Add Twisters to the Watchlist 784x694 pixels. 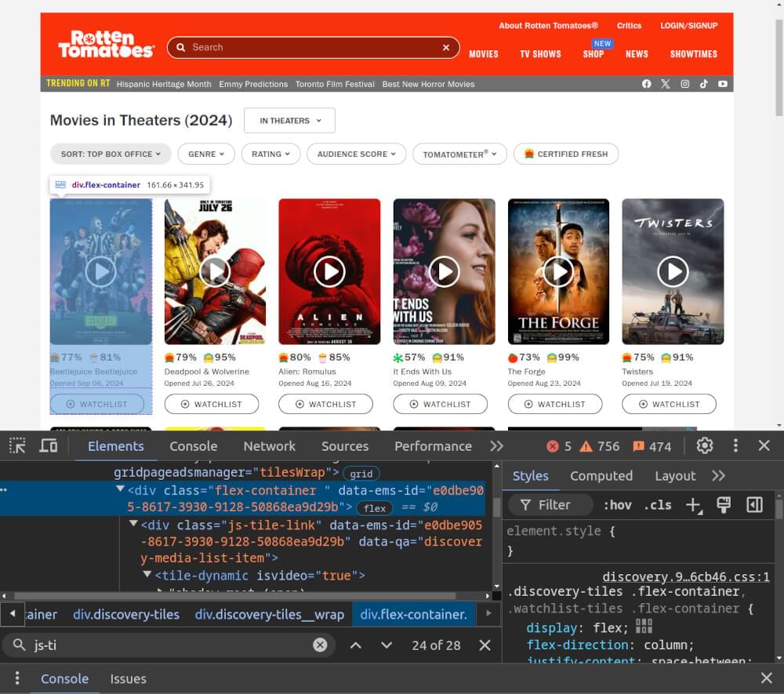click(x=669, y=404)
